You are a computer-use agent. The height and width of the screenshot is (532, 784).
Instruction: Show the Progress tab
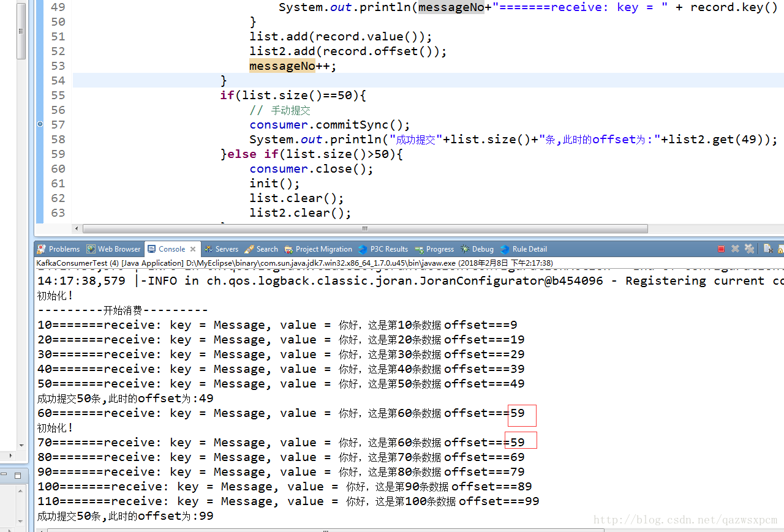(x=435, y=249)
